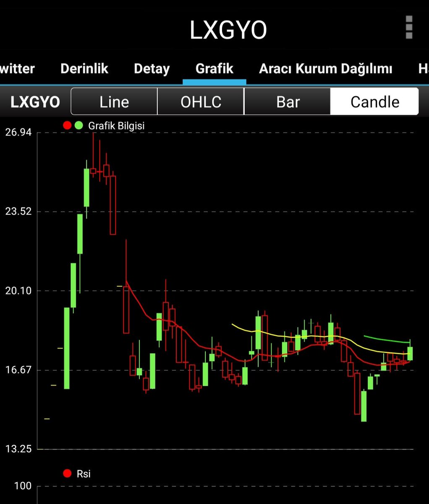The height and width of the screenshot is (504, 429).
Task: Select the OHLC chart type
Action: coord(201,102)
